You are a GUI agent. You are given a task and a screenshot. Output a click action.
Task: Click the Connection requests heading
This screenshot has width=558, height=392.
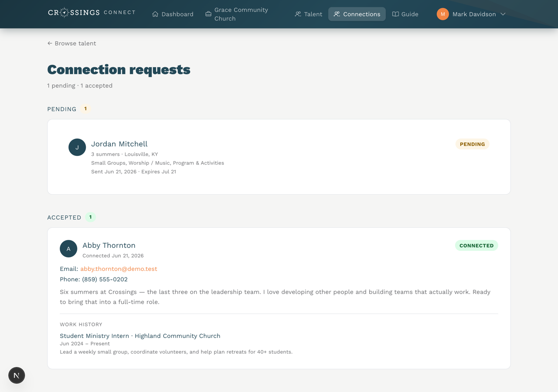coord(119,70)
